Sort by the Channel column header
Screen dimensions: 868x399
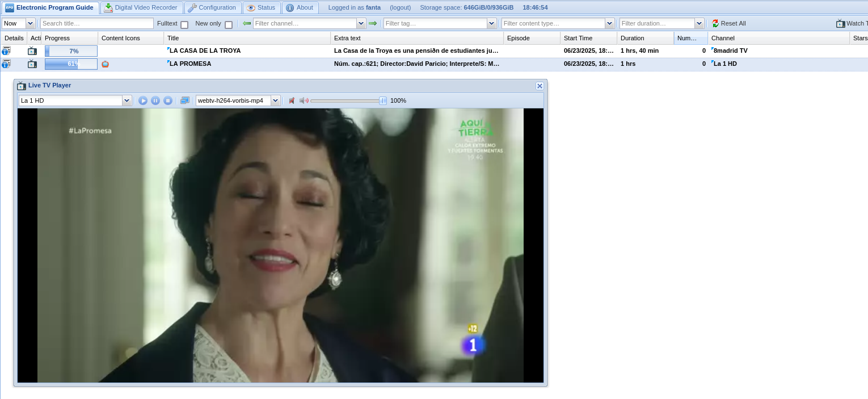(x=778, y=38)
